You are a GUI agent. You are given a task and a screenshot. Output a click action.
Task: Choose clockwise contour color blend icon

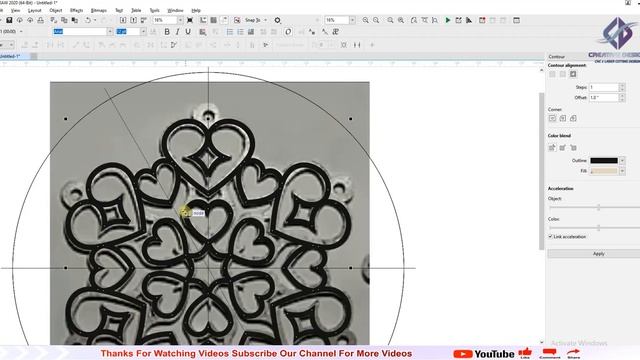coord(563,147)
